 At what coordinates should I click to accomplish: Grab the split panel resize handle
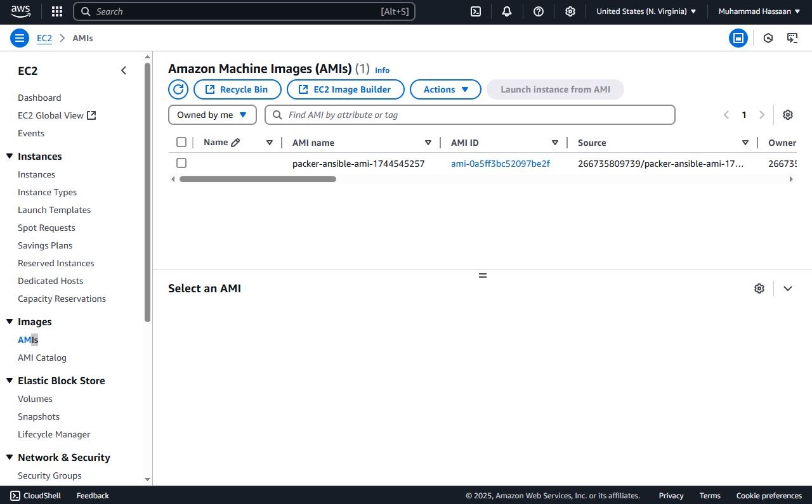click(x=483, y=275)
